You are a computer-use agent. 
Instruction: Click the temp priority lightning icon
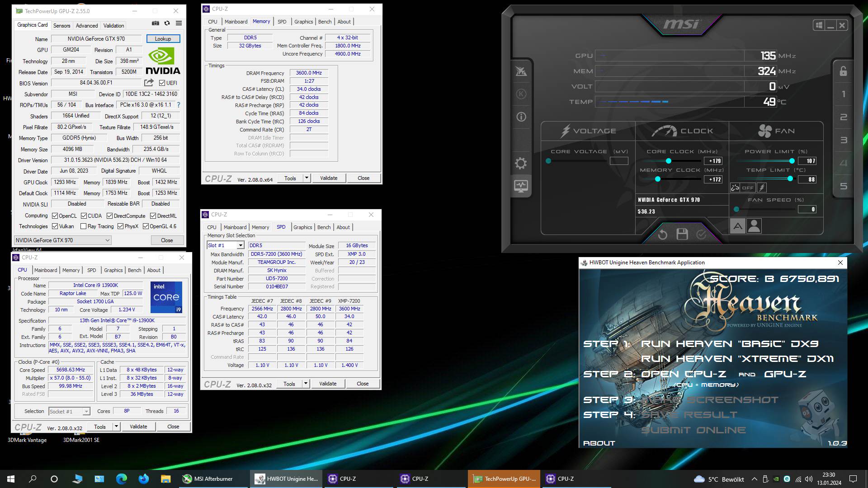click(762, 188)
